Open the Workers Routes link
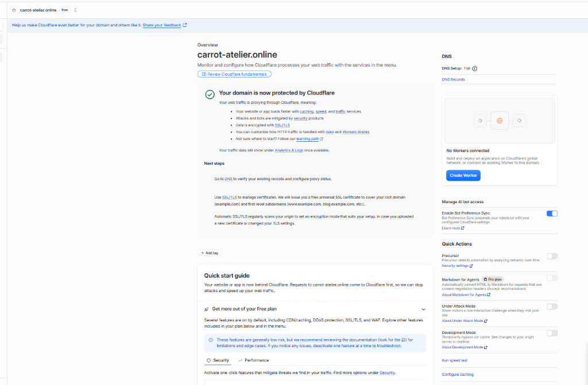Viewport: 588px width, 385px height. point(356,132)
